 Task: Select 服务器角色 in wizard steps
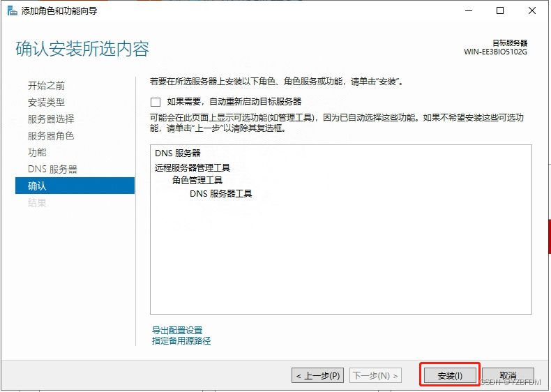tap(51, 136)
